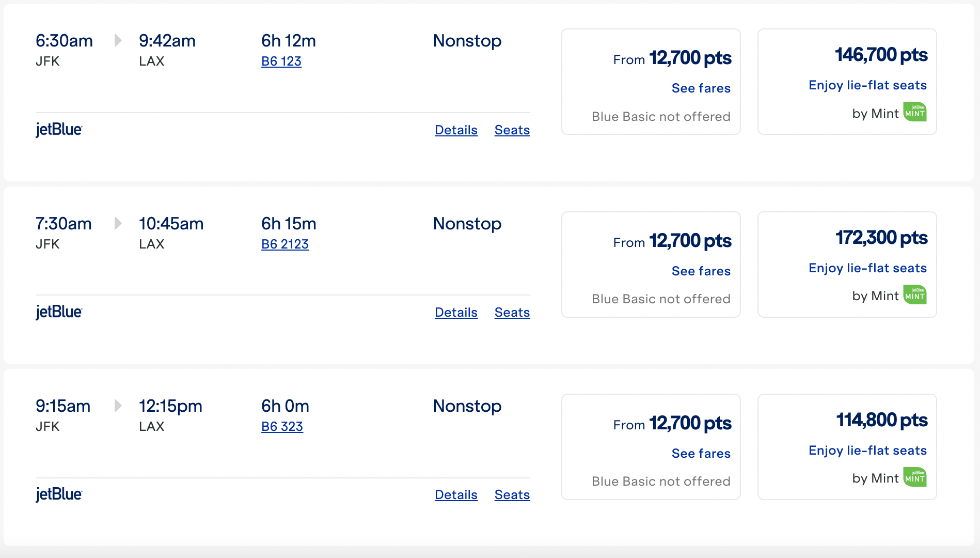The height and width of the screenshot is (558, 980).
Task: Expand See fares on the 6:30am flight
Action: coord(701,88)
